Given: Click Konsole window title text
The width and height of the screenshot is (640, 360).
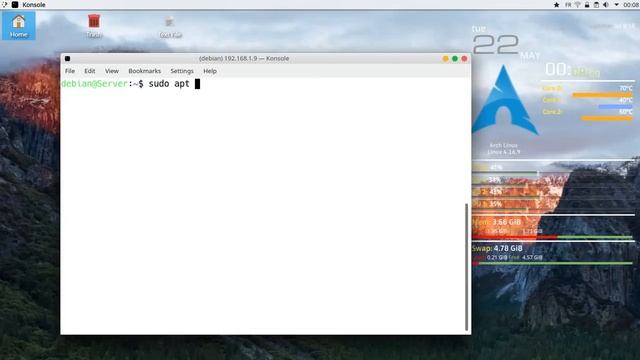Looking at the screenshot, I should click(244, 58).
